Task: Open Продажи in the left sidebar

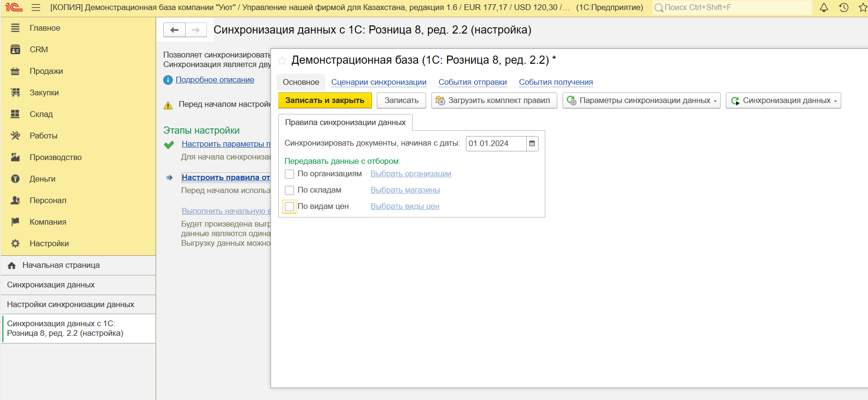Action: [x=46, y=71]
